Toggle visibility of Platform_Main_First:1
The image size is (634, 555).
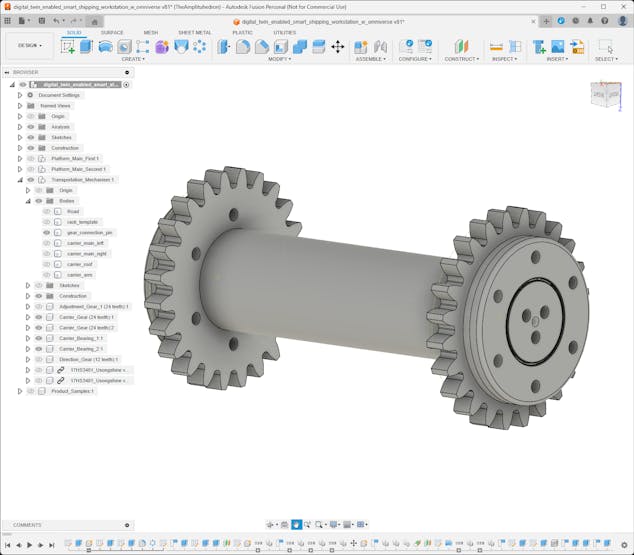click(x=30, y=158)
